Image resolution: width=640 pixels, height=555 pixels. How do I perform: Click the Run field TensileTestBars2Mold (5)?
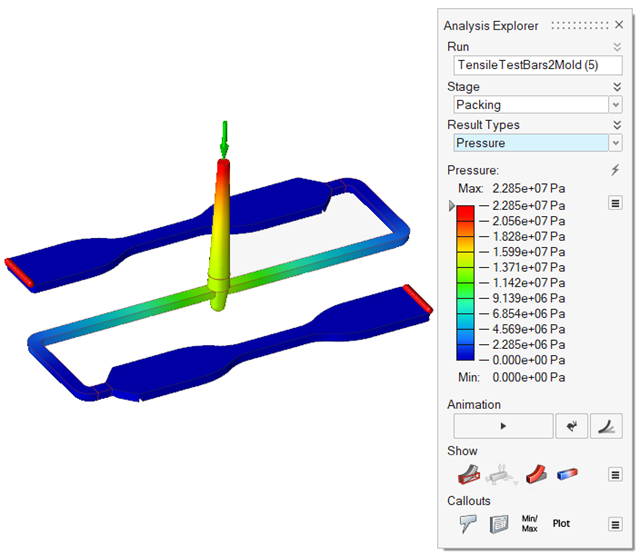click(x=535, y=65)
